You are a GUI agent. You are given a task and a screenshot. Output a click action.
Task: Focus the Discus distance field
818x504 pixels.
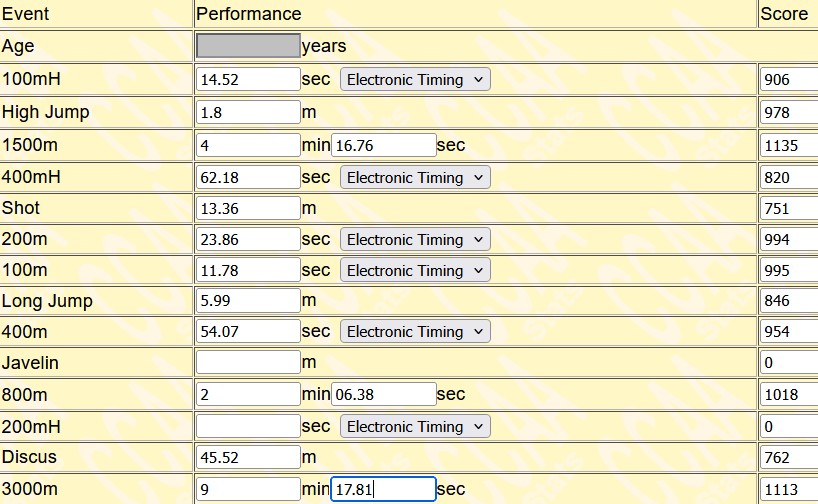point(248,458)
